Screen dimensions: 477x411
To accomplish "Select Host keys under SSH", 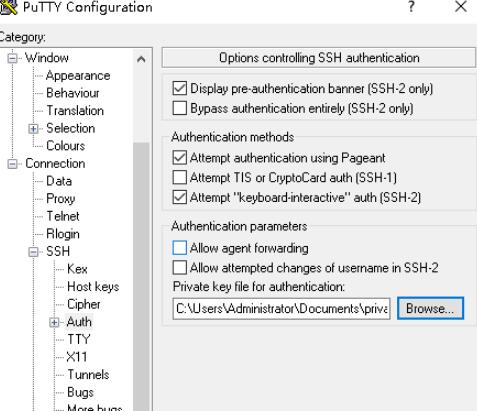I will tap(93, 287).
